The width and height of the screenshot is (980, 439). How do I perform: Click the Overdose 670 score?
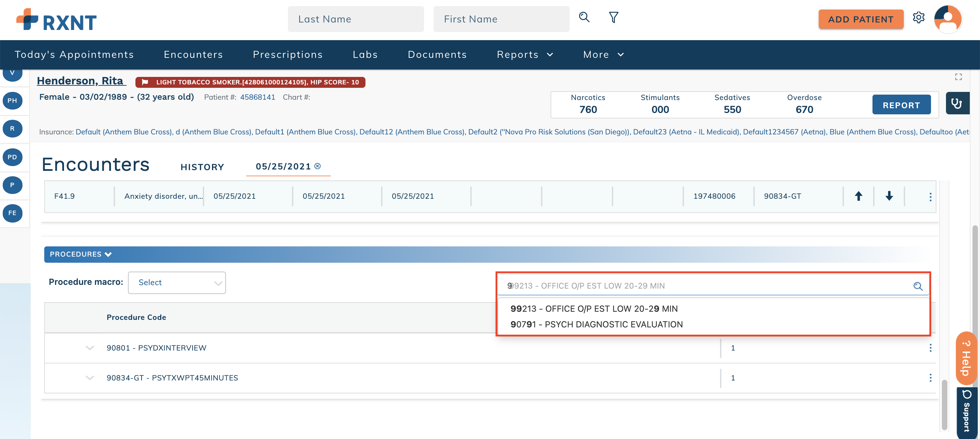[804, 104]
